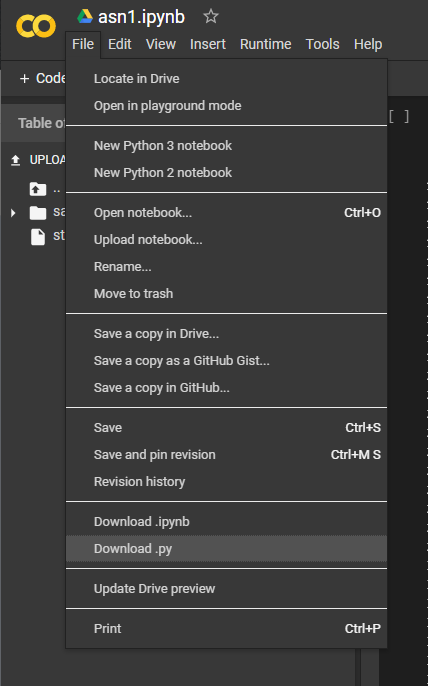Choose Download .ipynb
This screenshot has width=428, height=686.
click(226, 522)
